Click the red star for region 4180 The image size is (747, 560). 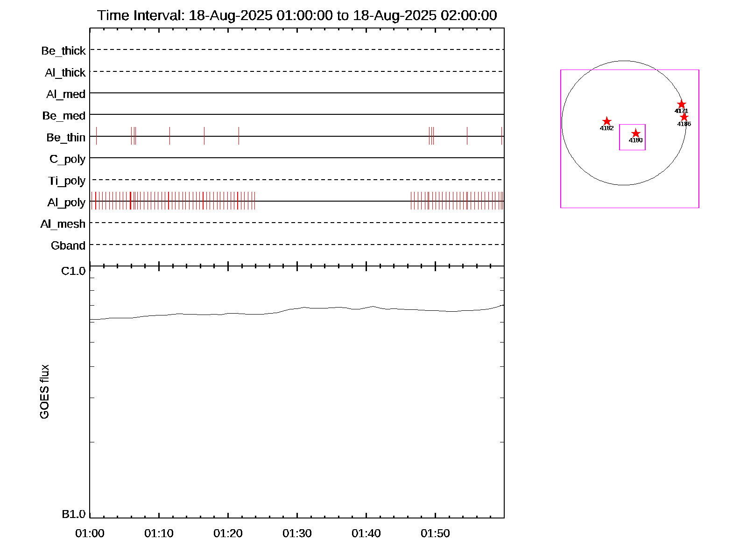[635, 134]
